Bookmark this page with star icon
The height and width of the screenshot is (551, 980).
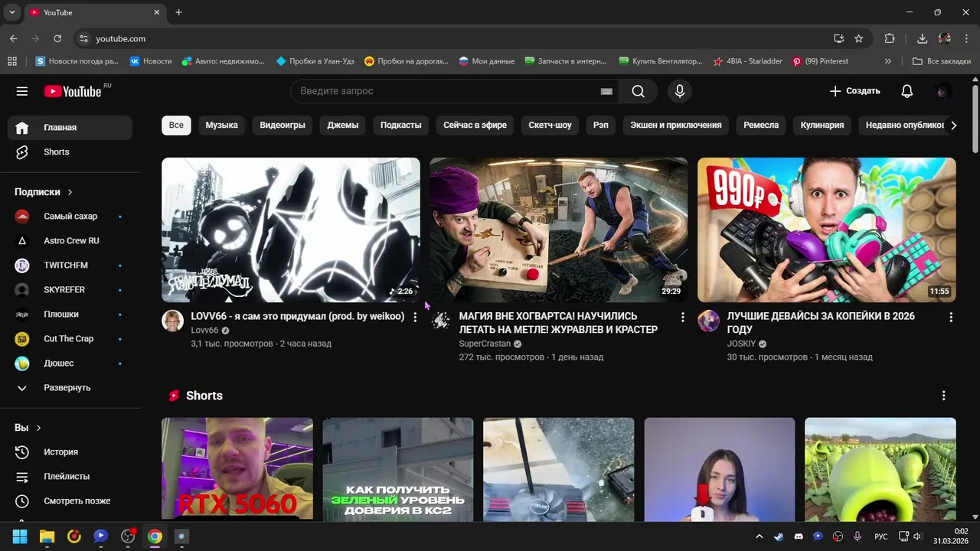[859, 38]
